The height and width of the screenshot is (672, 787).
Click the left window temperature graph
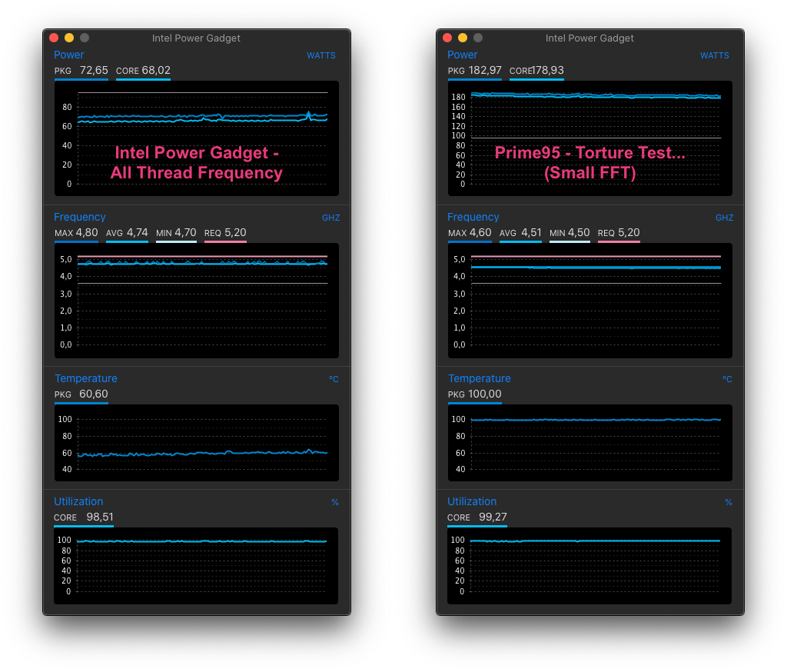point(197,442)
